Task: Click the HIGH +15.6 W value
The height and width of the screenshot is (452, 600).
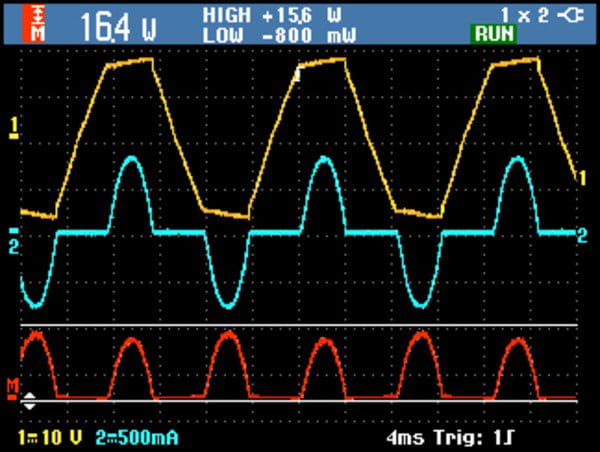Action: [x=272, y=16]
